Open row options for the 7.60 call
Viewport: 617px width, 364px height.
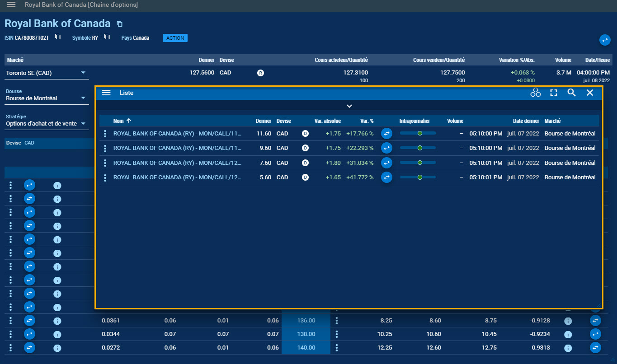click(105, 163)
